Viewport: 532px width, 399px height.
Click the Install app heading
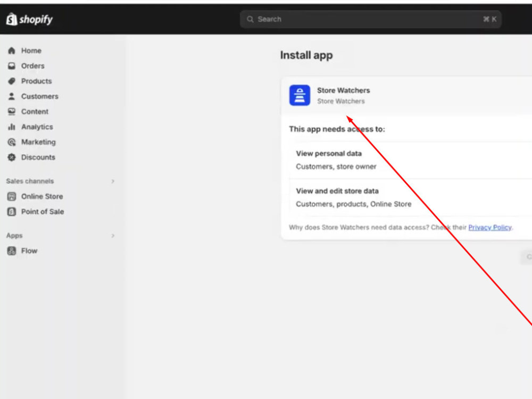306,55
